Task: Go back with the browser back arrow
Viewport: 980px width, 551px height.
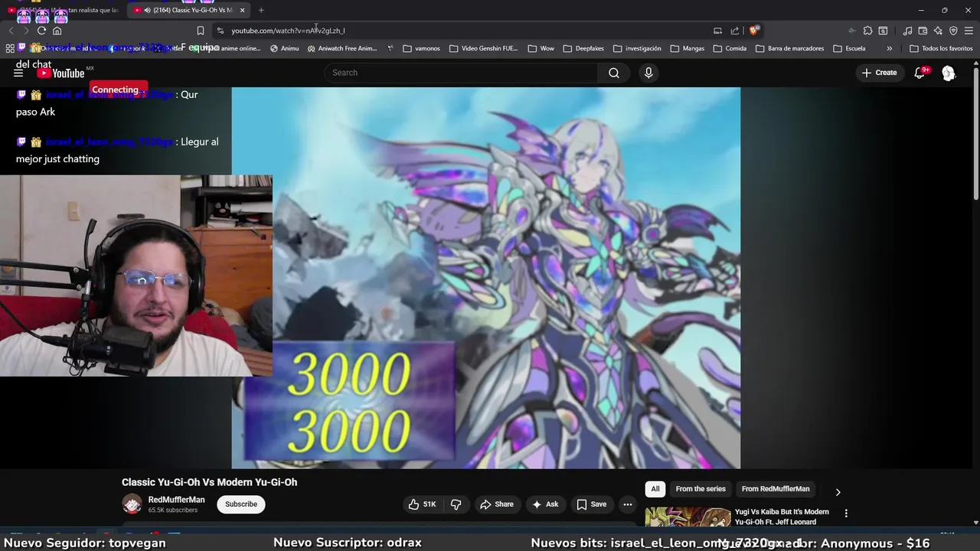Action: coord(11,31)
